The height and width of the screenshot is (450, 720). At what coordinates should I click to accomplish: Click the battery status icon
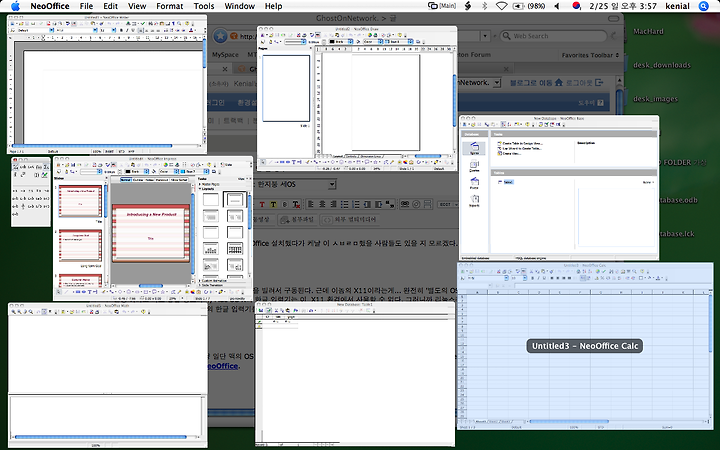(x=518, y=6)
